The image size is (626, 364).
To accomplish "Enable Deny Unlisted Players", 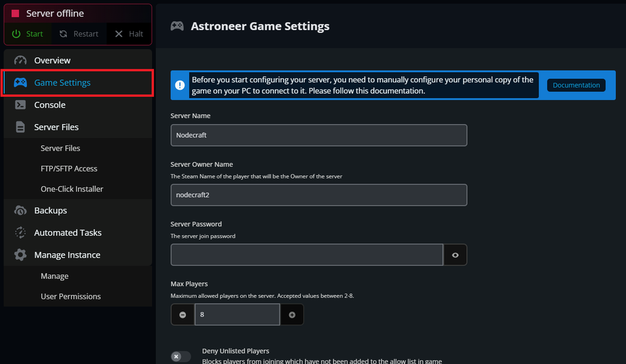I will [180, 356].
